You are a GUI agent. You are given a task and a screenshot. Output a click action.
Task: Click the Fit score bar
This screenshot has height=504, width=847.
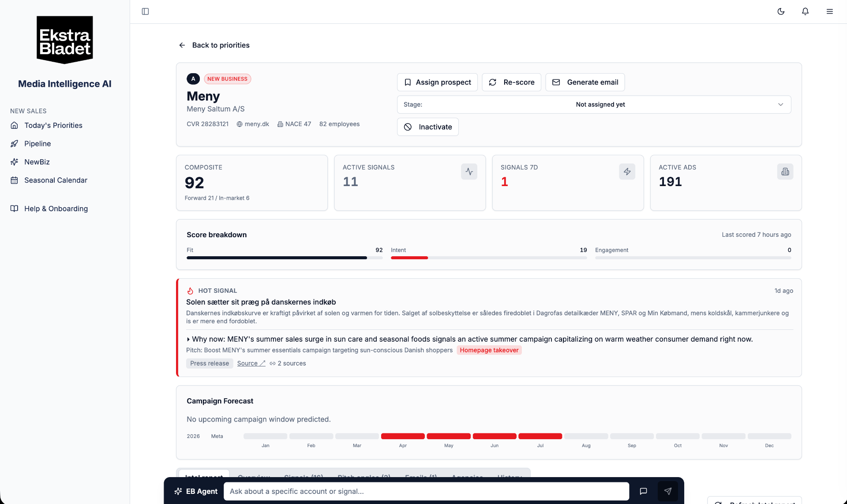point(285,258)
